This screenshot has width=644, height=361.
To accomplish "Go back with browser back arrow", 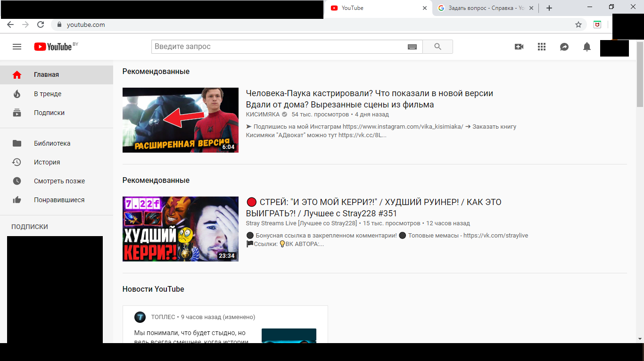I will (10, 25).
